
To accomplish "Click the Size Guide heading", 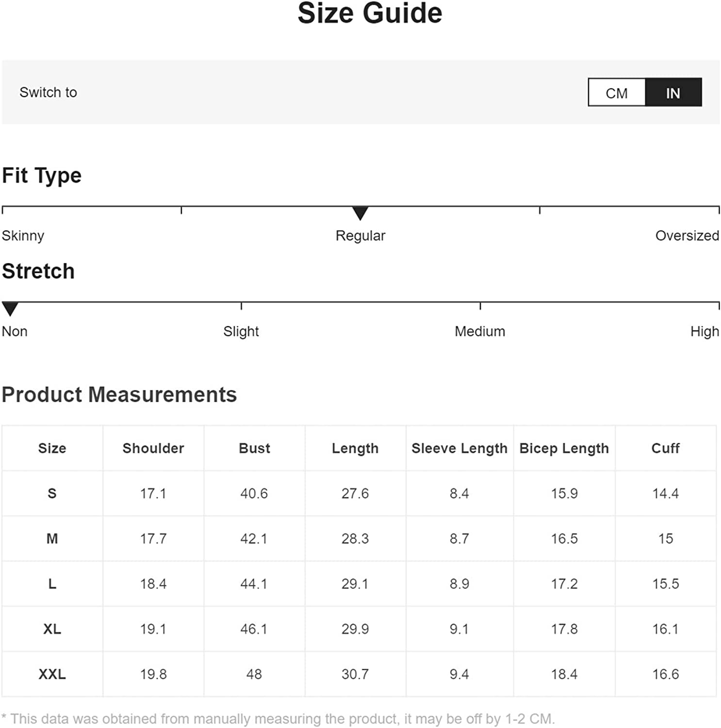I will tap(370, 13).
